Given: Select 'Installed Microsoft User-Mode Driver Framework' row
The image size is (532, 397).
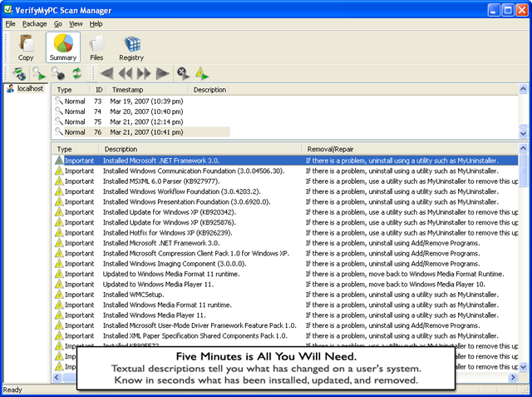Looking at the screenshot, I should [286, 325].
